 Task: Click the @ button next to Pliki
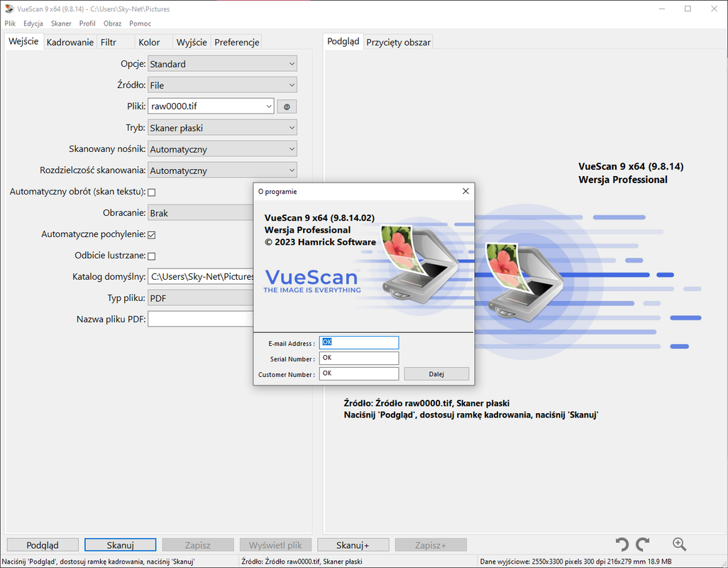287,106
